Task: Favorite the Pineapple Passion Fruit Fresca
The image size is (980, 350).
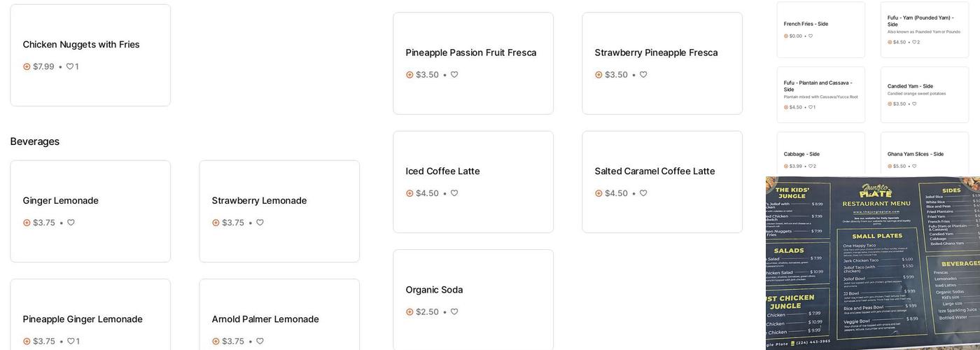Action: (454, 75)
